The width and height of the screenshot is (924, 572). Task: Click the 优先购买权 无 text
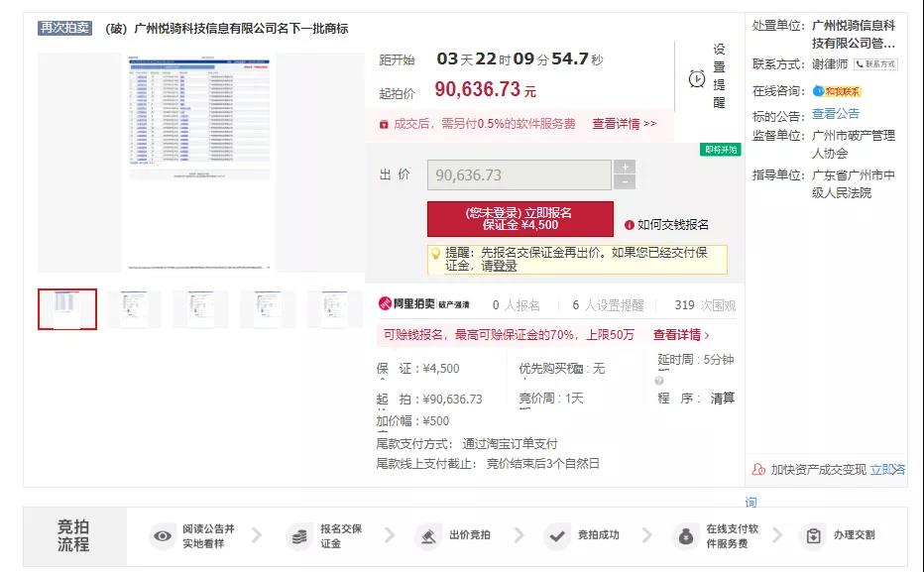[561, 369]
